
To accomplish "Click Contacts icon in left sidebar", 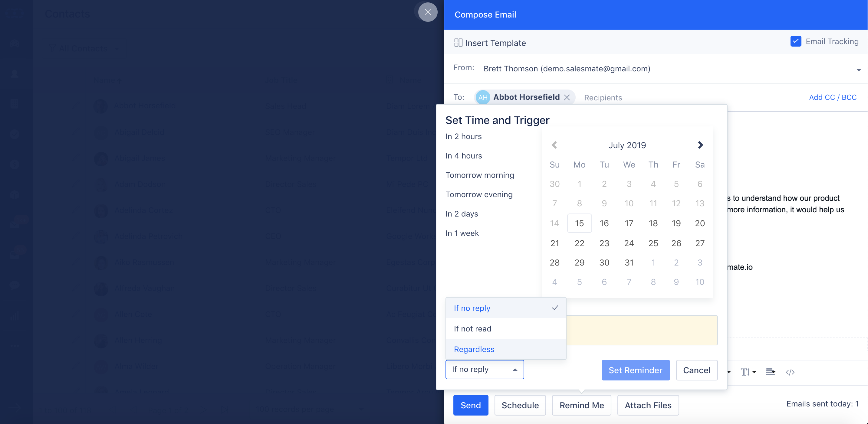I will click(15, 73).
